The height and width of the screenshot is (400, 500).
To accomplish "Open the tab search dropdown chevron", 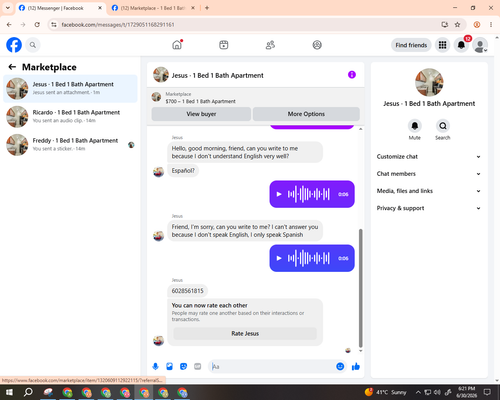I will point(8,8).
